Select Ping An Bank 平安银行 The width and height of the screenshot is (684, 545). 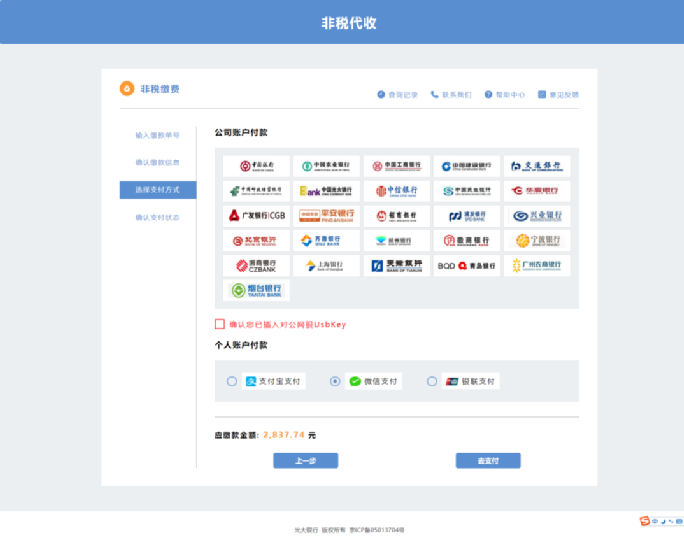pyautogui.click(x=326, y=216)
